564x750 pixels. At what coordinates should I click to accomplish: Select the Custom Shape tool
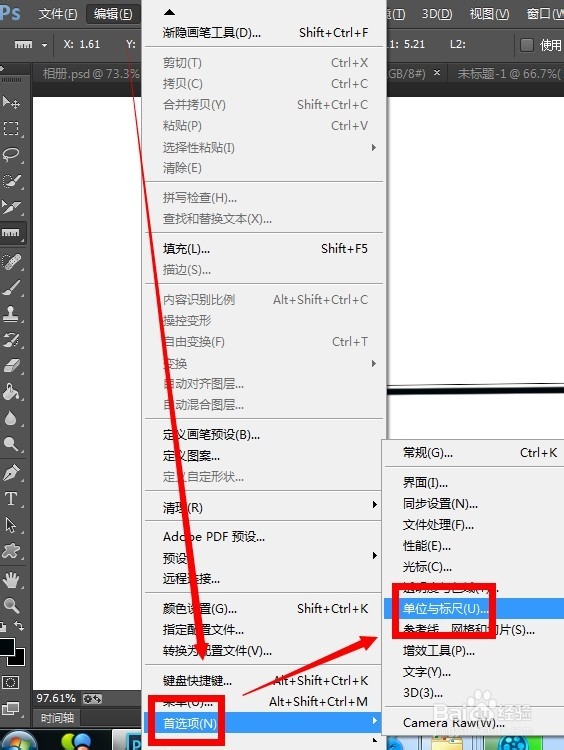pyautogui.click(x=11, y=551)
